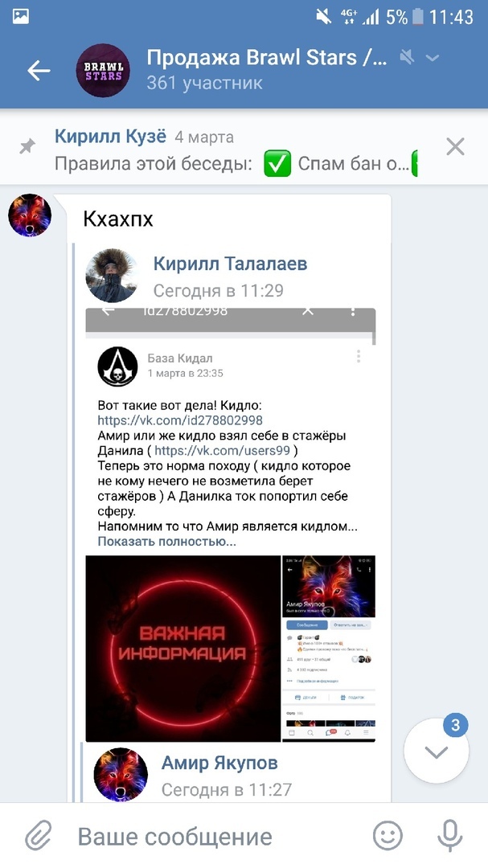Image resolution: width=488 pixels, height=868 pixels.
Task: Open the vk.com/users99 link
Action: point(222,451)
